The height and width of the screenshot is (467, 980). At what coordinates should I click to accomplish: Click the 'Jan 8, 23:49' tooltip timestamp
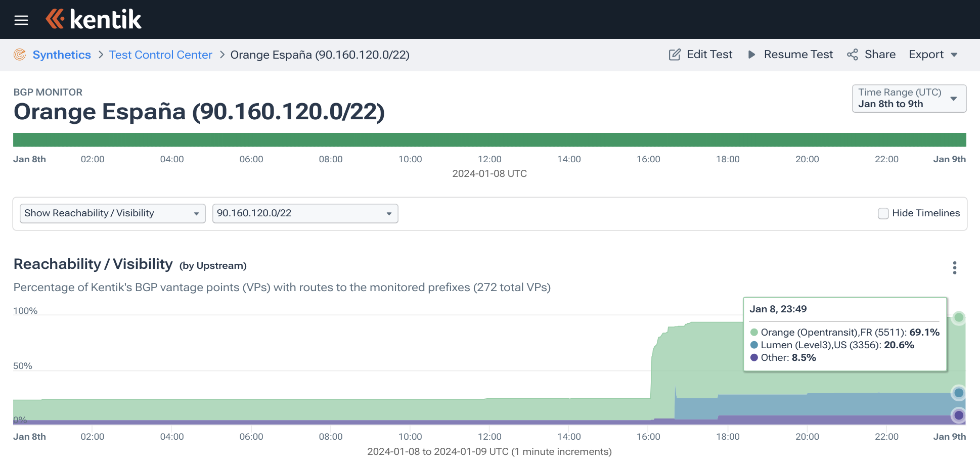(x=778, y=309)
